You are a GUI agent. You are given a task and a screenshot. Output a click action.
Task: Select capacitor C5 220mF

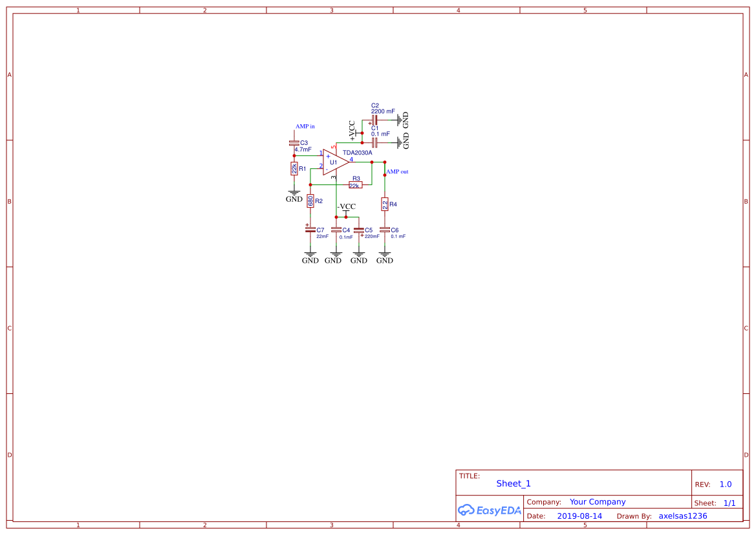(358, 230)
